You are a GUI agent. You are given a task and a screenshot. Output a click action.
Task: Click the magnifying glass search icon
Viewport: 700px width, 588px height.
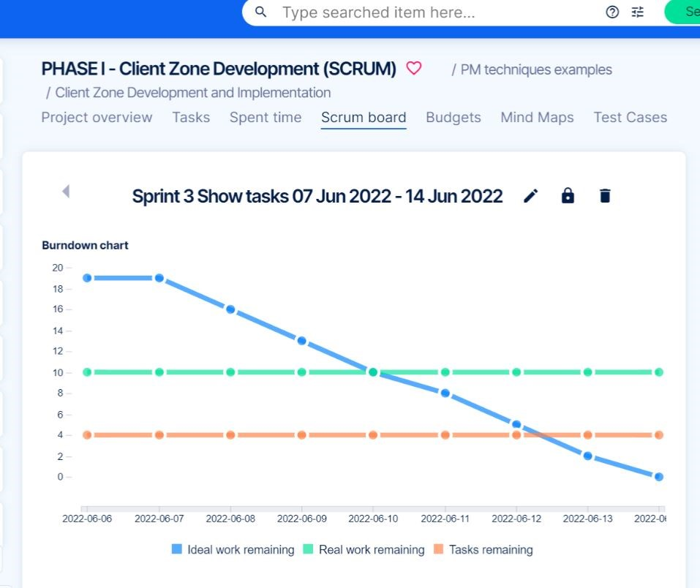coord(260,12)
